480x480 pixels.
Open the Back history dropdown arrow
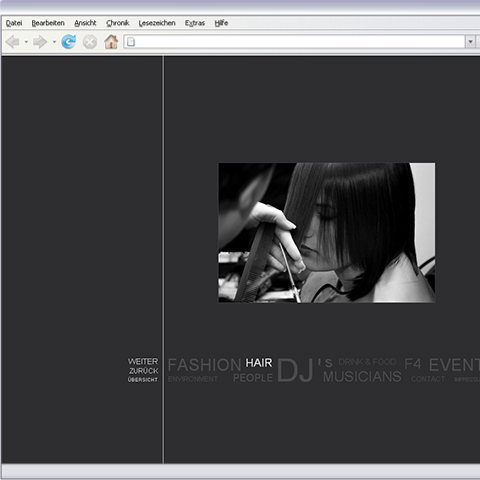[26, 42]
